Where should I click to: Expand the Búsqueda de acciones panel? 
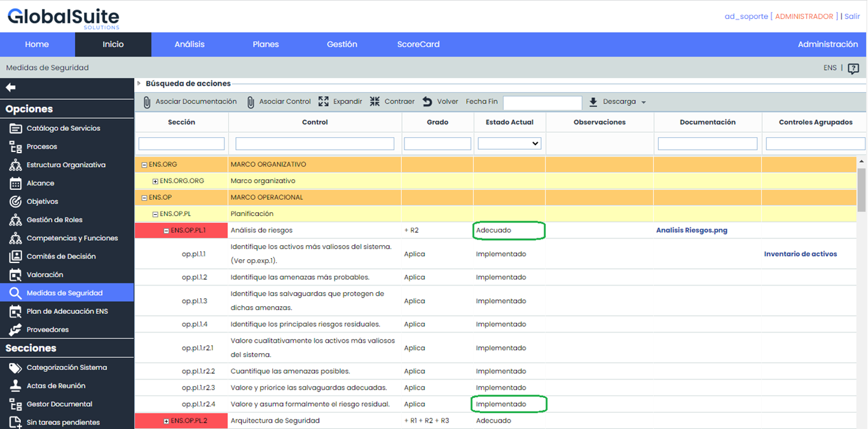139,83
